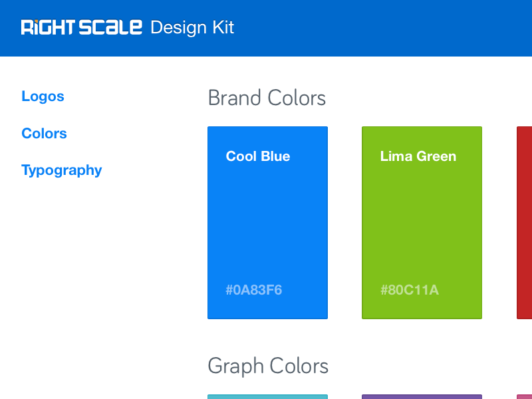Click the white sidebar area below Typography
Viewport: 532px width, 399px height.
[x=80, y=266]
